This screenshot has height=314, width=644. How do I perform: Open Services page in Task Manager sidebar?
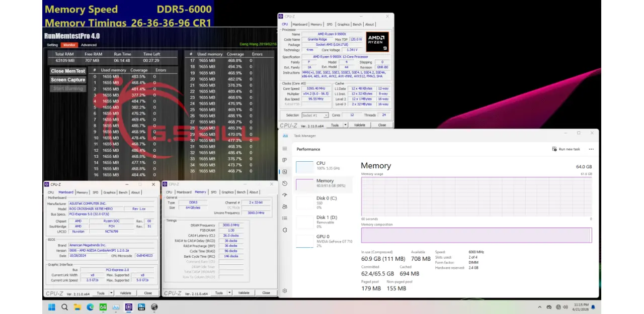tap(285, 230)
